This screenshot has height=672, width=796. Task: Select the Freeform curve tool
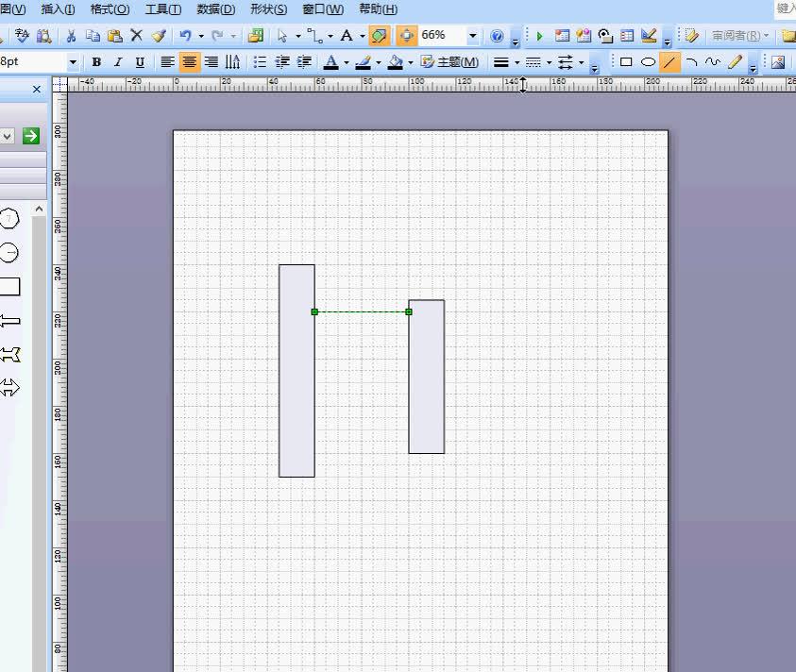click(x=713, y=62)
